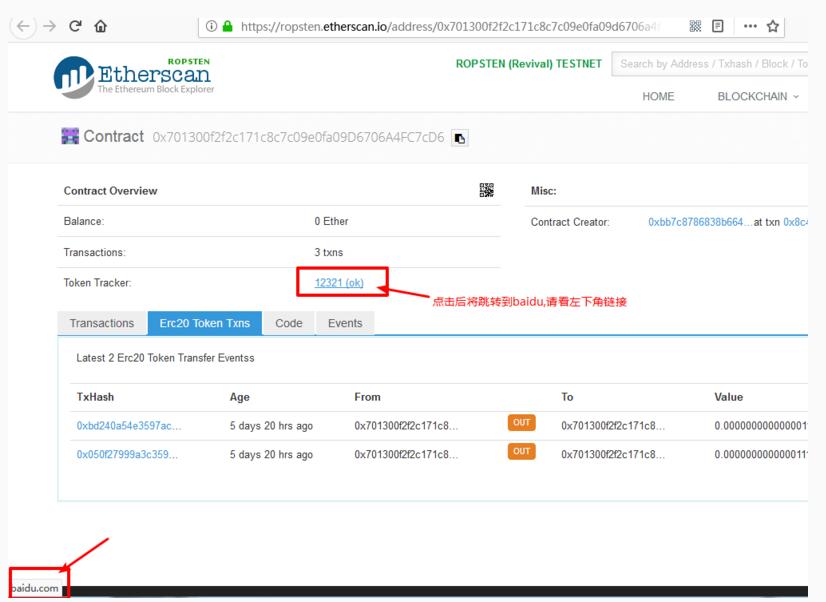Click the ROPSTEN (Revival) TESTNET label
This screenshot has height=602, width=826.
[x=528, y=64]
